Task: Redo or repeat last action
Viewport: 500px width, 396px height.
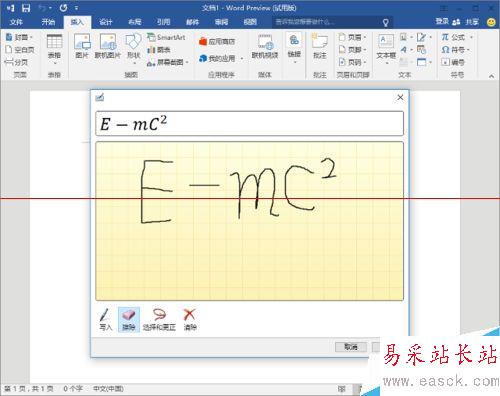Action: 63,8
